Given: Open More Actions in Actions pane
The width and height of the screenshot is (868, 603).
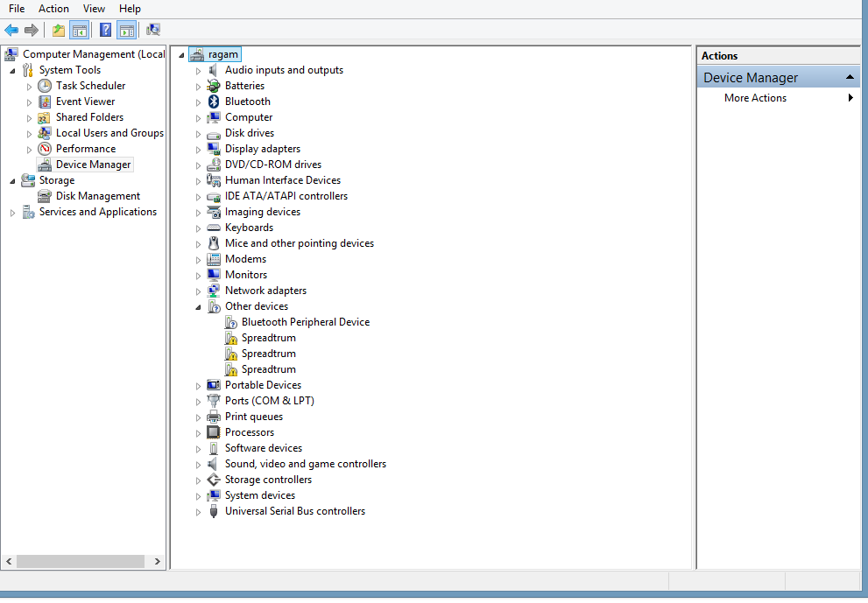Looking at the screenshot, I should pos(755,98).
